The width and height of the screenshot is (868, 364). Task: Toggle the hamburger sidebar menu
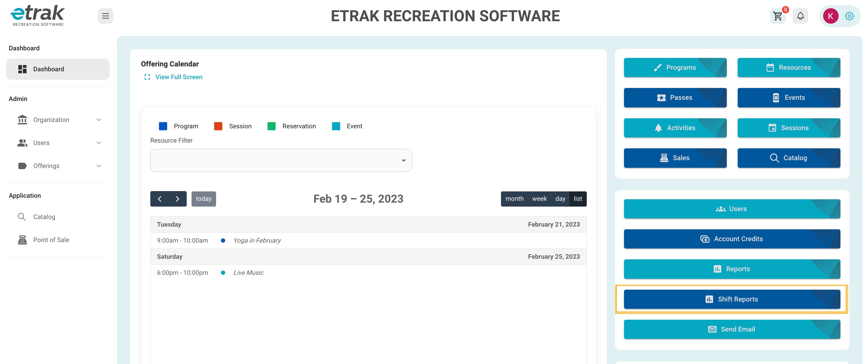point(105,16)
